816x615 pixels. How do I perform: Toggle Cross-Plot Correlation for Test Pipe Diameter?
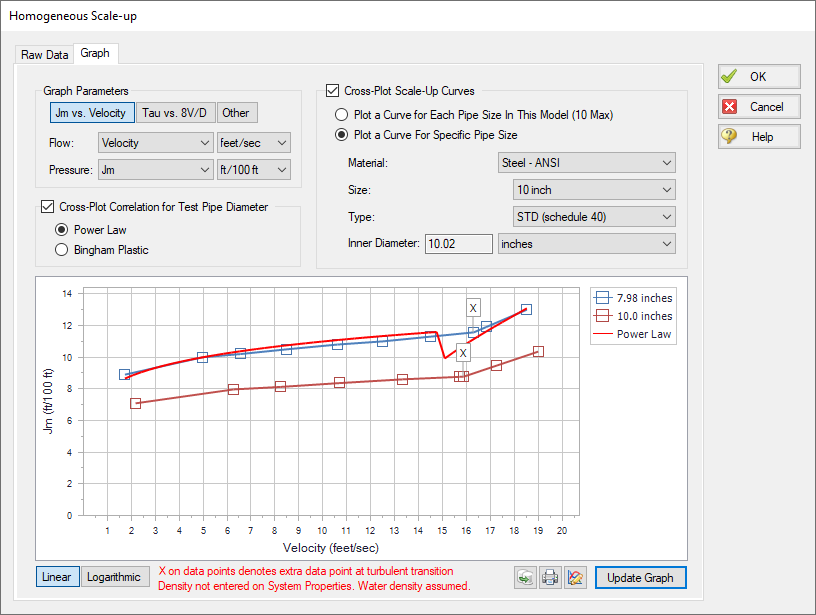(x=47, y=207)
